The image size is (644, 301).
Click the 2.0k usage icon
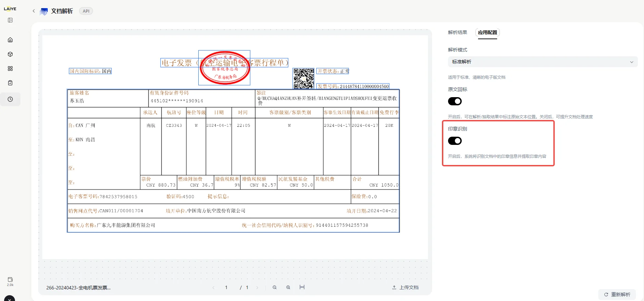point(10,282)
